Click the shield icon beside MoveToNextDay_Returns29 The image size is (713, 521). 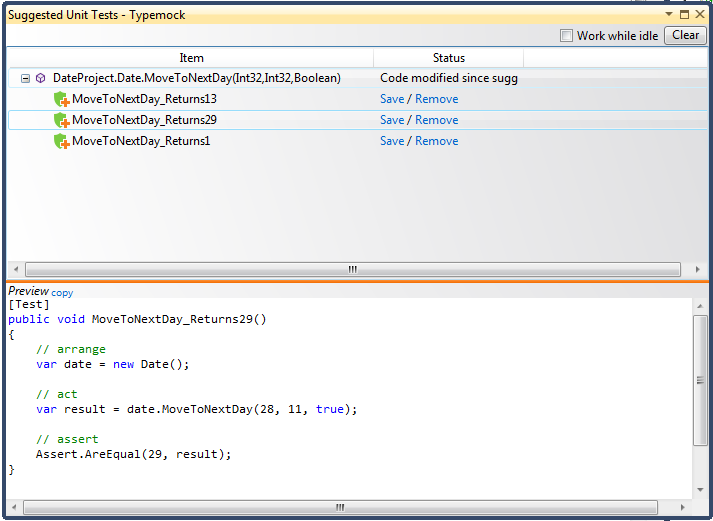click(61, 120)
